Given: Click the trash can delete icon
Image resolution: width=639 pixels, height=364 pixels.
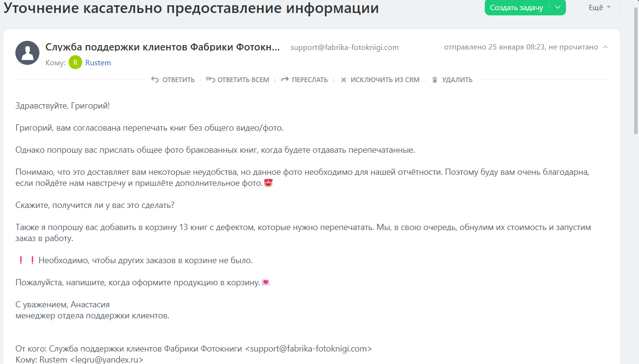Looking at the screenshot, I should point(435,80).
